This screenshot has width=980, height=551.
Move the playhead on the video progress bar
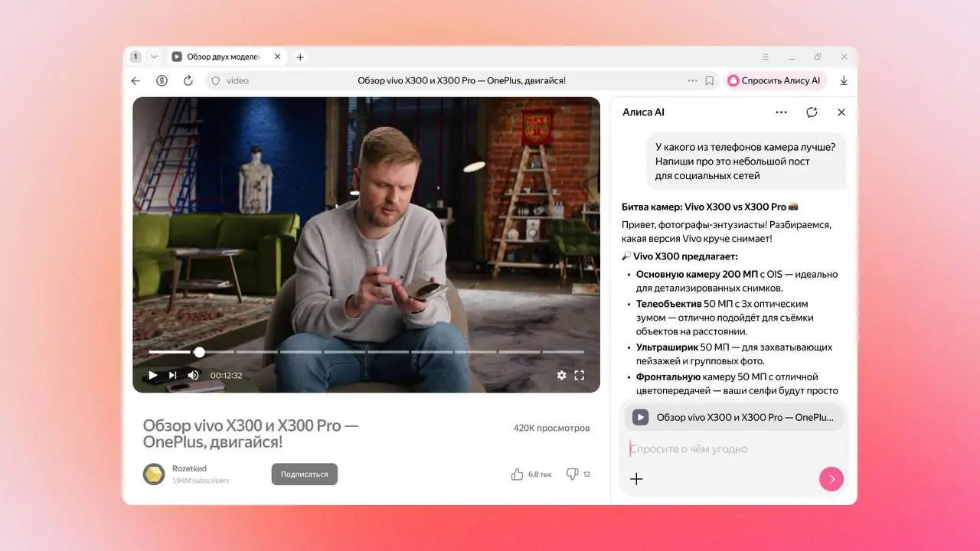coord(199,352)
